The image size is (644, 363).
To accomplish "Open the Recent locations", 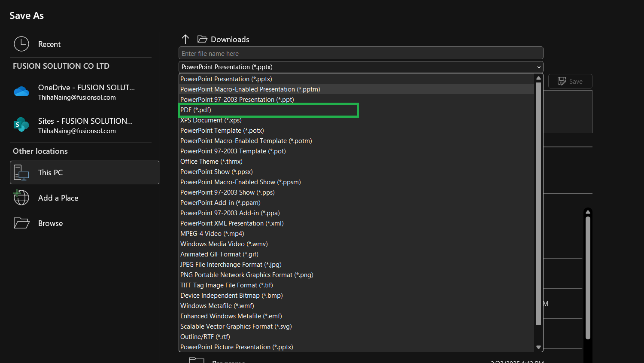I will (85, 44).
